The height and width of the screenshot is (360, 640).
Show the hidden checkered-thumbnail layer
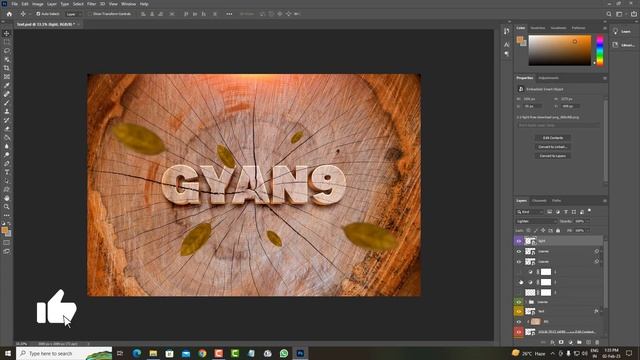click(519, 292)
